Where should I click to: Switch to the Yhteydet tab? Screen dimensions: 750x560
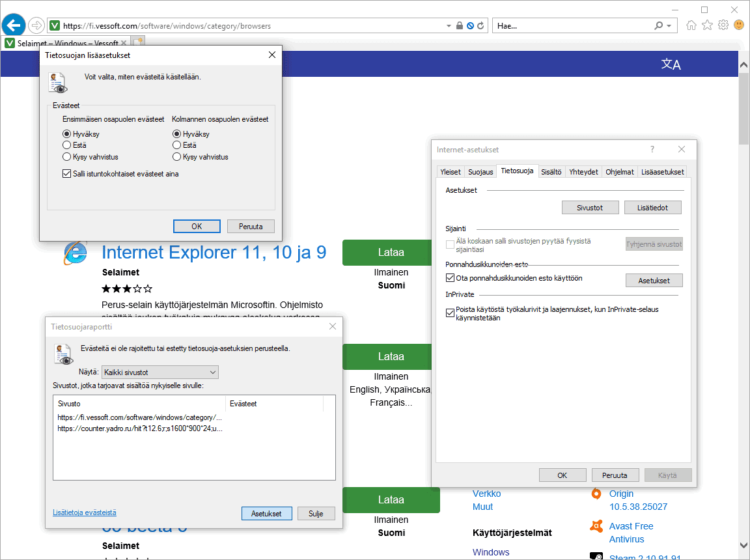[583, 172]
